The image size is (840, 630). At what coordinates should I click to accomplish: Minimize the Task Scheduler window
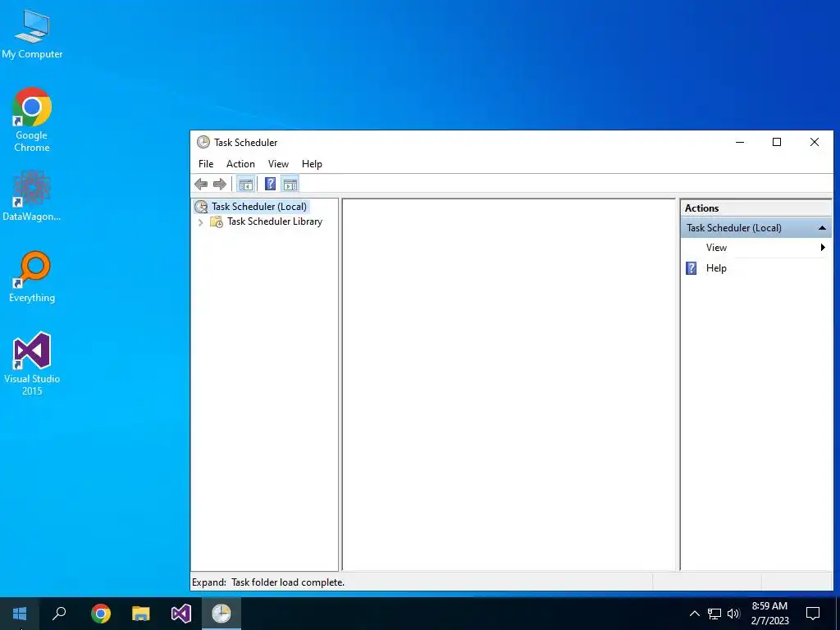tap(740, 142)
